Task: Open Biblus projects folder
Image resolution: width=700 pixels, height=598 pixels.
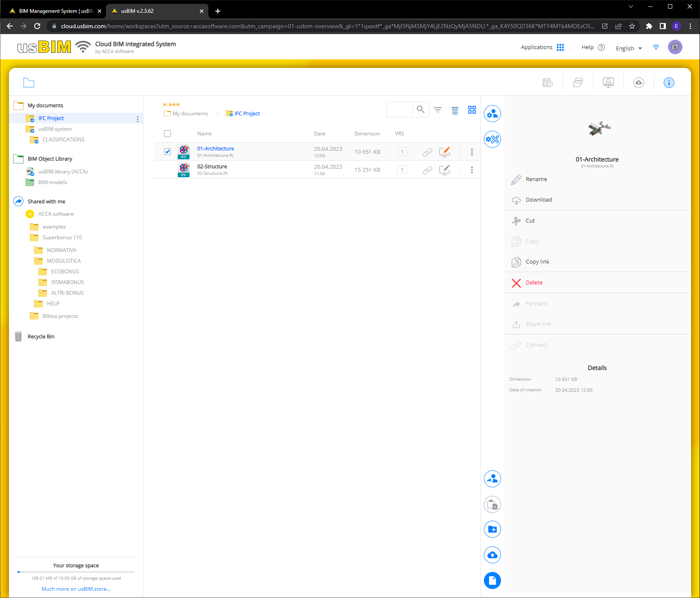Action: (x=60, y=316)
